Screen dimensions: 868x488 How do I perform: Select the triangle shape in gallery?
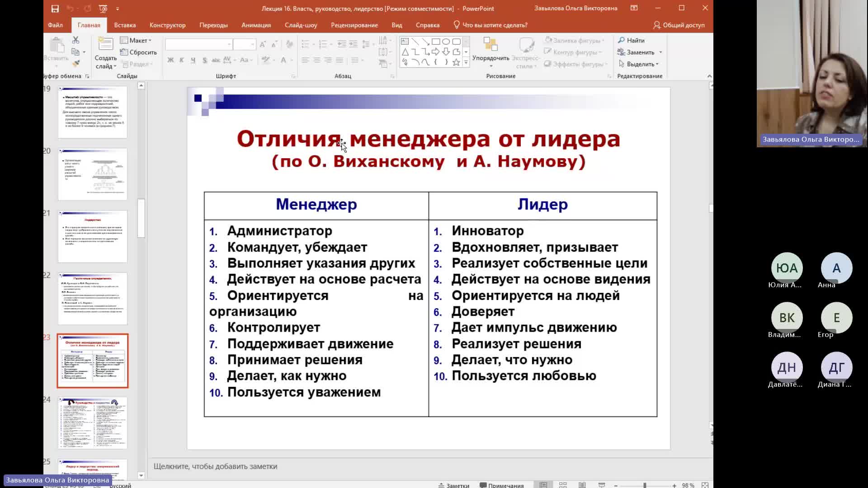[x=405, y=52]
